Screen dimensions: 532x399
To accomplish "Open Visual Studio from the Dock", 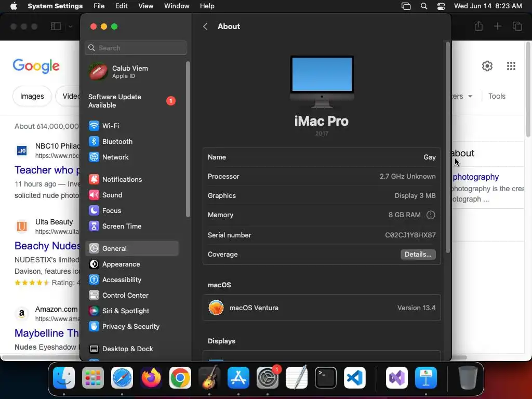I will coord(397,378).
